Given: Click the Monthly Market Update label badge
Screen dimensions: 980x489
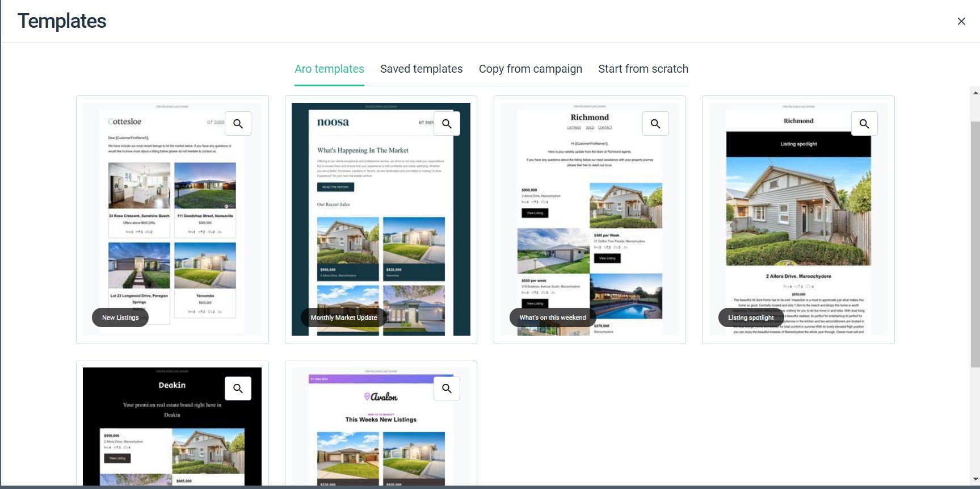Looking at the screenshot, I should tap(344, 317).
